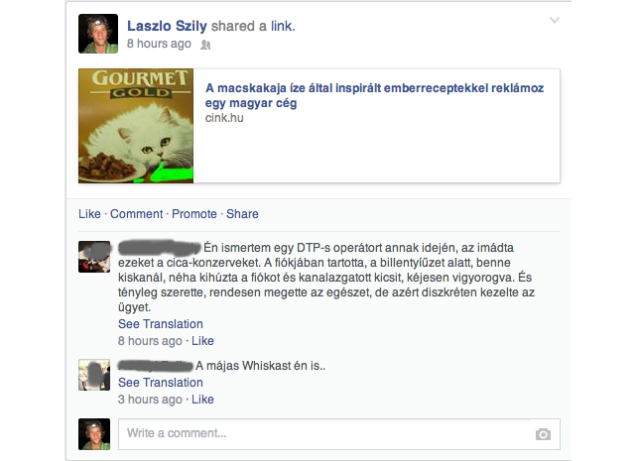Viewport: 636px width, 461px height.
Task: Open the post options chevron menu
Action: click(x=554, y=20)
